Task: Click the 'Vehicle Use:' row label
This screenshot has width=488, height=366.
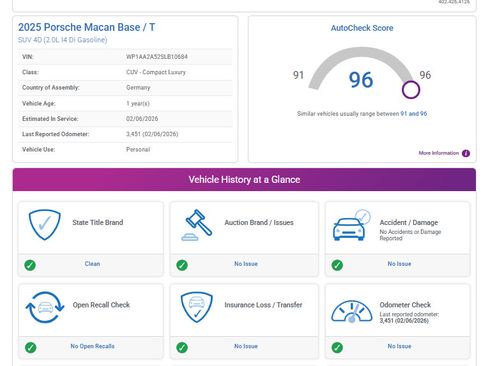Action: (x=38, y=149)
